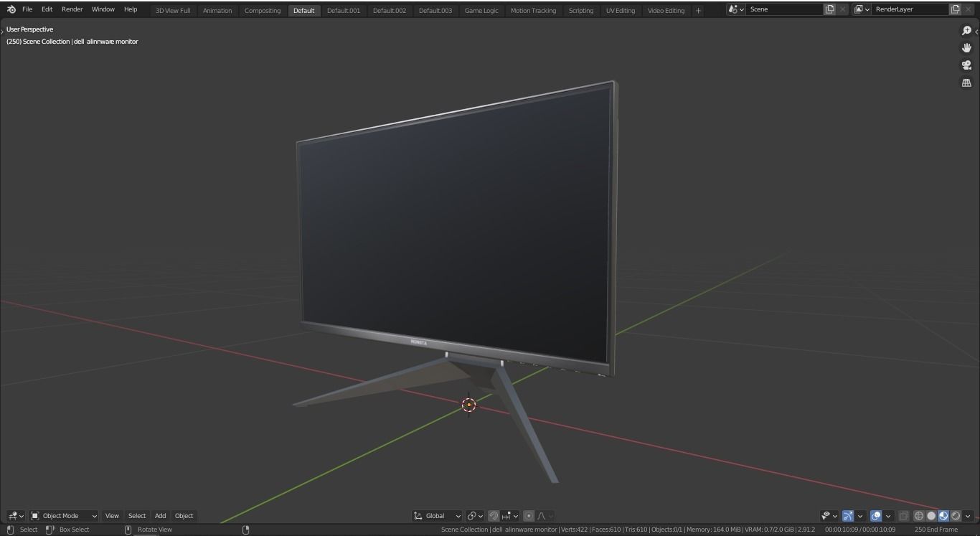This screenshot has height=536, width=980.
Task: Open object type visibility dropdown
Action: (x=829, y=516)
